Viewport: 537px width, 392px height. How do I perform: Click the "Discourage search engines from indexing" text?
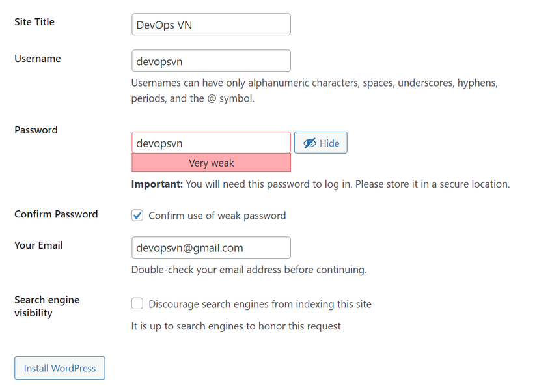click(260, 304)
